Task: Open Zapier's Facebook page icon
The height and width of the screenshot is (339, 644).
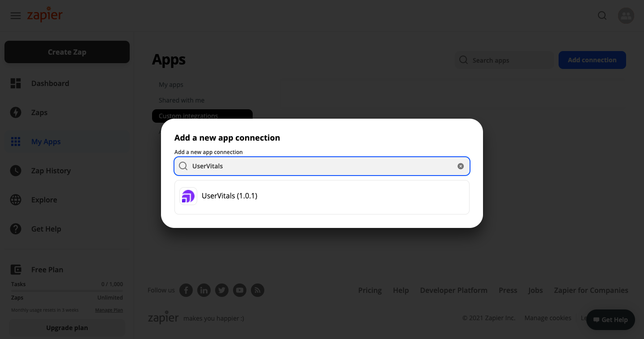Action: (x=186, y=290)
